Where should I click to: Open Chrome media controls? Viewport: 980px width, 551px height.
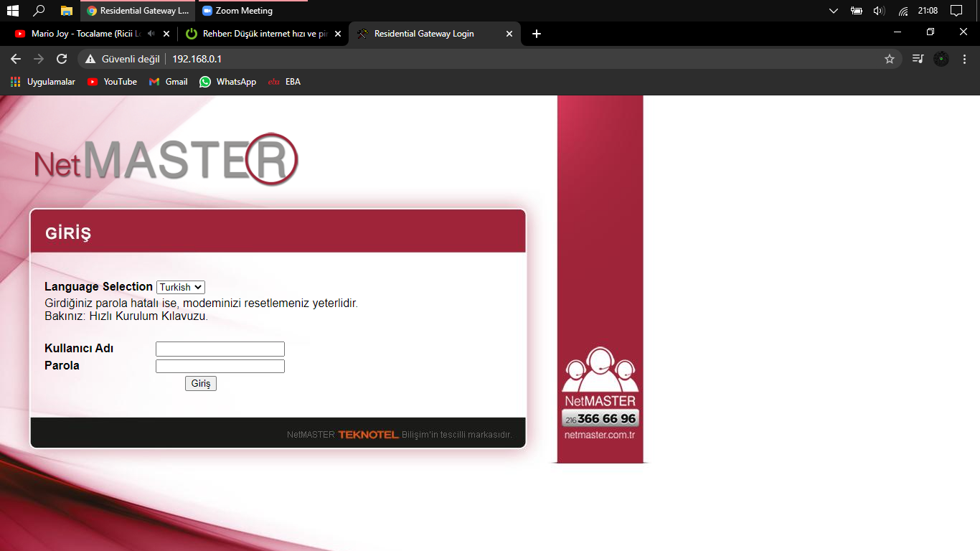tap(918, 59)
